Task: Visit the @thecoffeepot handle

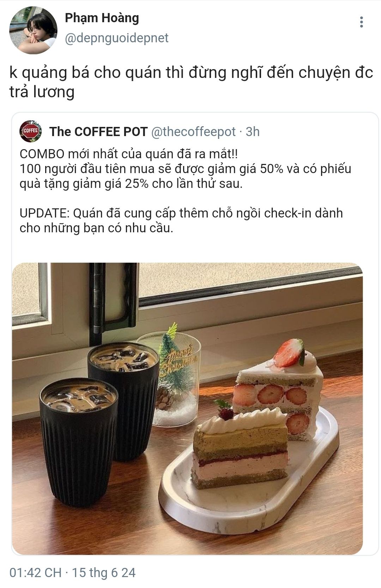Action: tap(193, 131)
